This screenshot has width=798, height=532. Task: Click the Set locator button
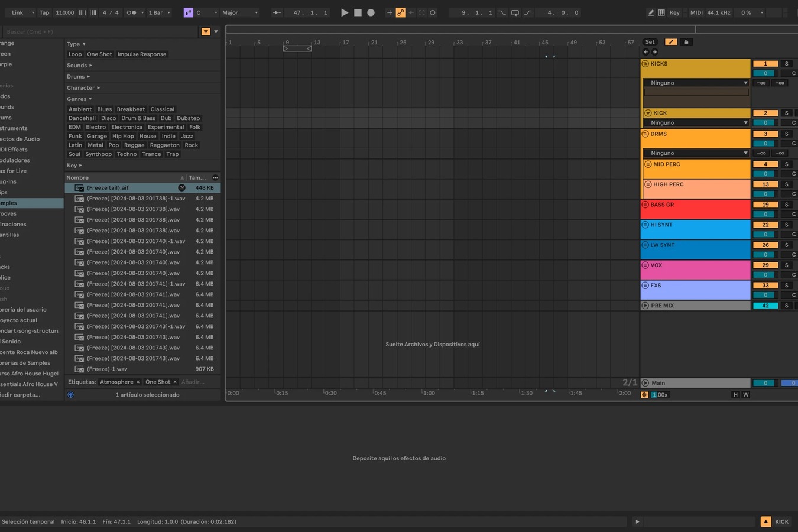click(650, 42)
